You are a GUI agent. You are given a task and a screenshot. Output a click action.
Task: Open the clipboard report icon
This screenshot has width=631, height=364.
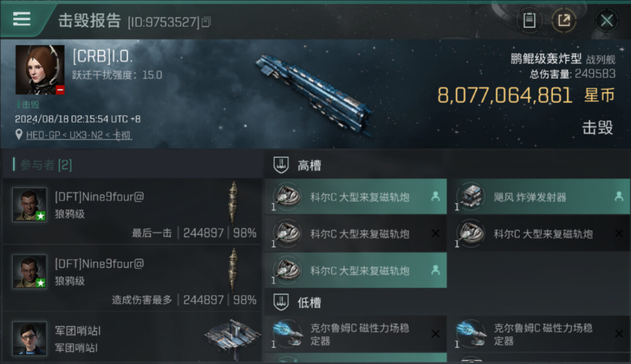pyautogui.click(x=529, y=20)
